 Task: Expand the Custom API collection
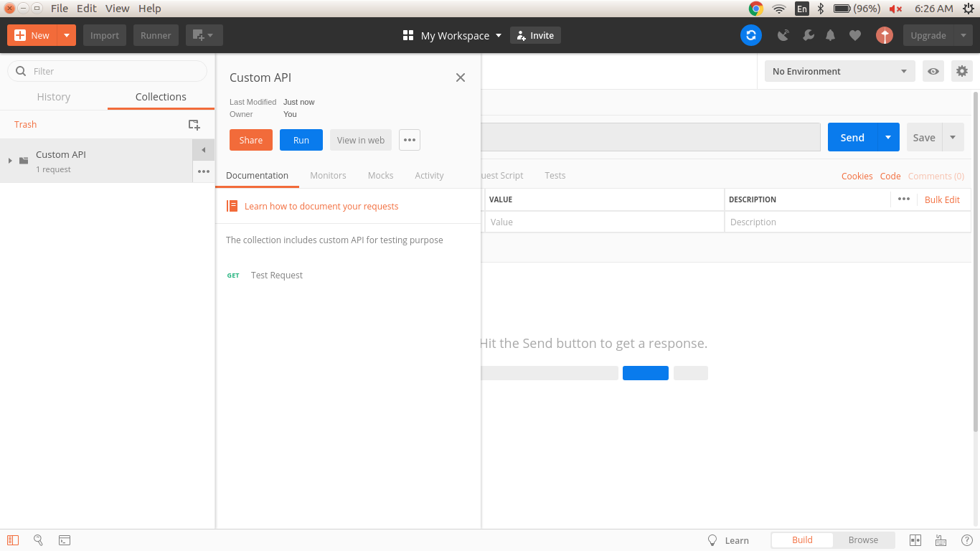click(x=9, y=161)
